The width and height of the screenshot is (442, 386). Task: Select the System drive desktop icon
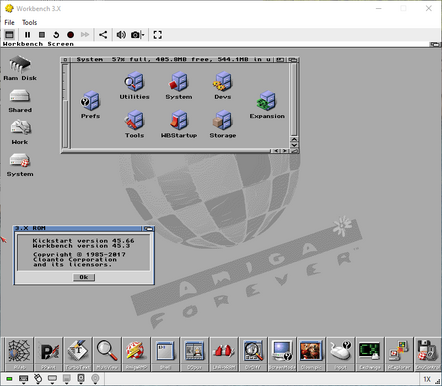pos(20,165)
